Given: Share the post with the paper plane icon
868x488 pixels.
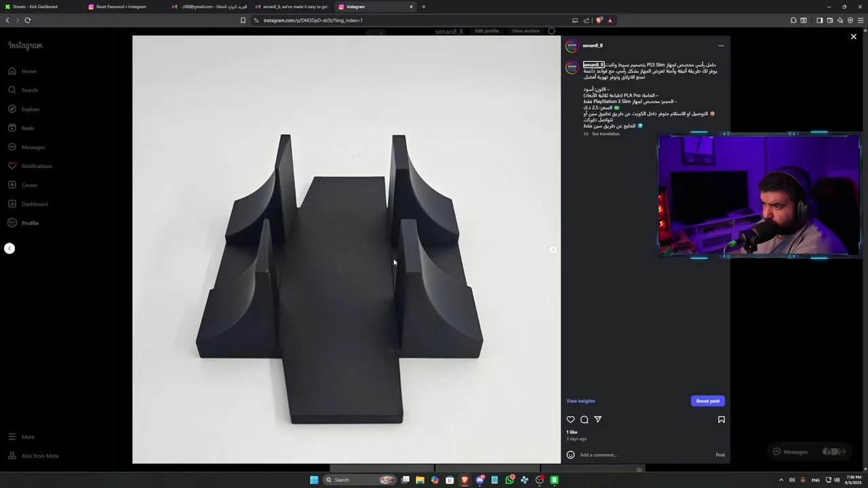Looking at the screenshot, I should click(597, 420).
